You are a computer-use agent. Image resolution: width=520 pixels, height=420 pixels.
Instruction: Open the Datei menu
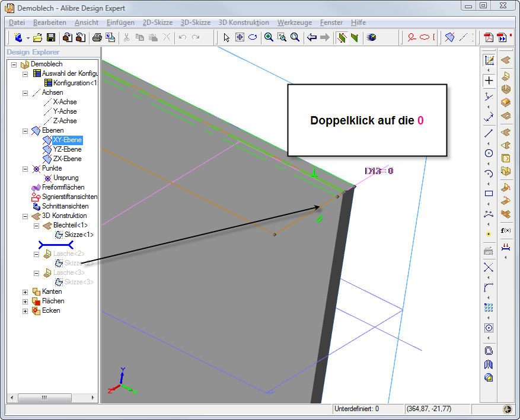click(17, 23)
